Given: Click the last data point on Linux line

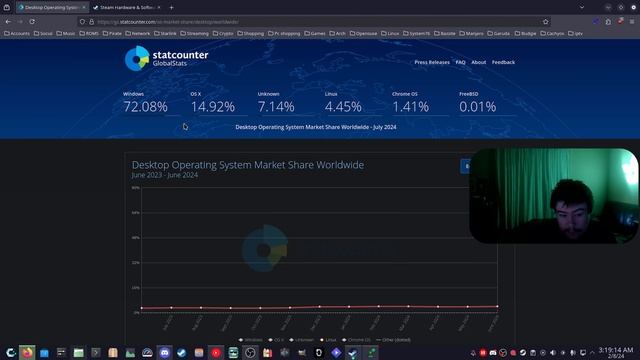Looking at the screenshot, I should tap(497, 306).
